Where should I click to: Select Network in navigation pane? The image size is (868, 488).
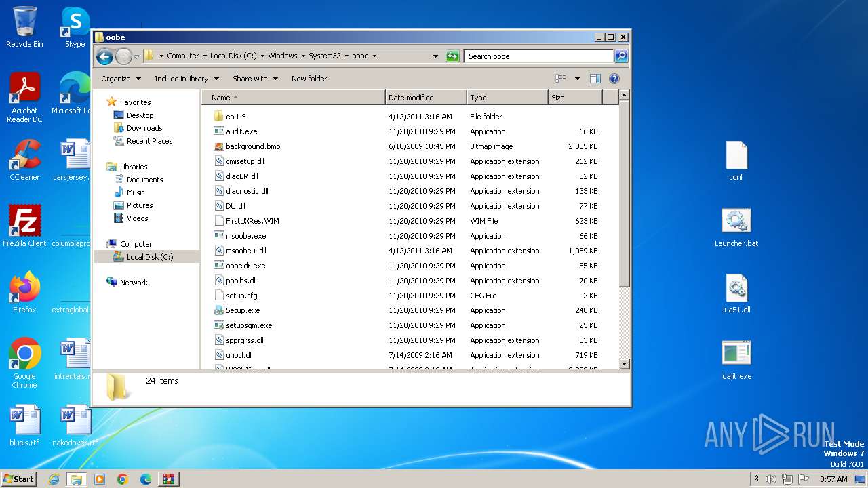pyautogui.click(x=134, y=283)
